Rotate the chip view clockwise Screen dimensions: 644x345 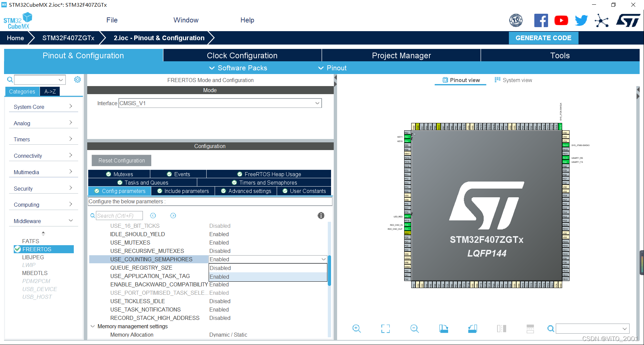coord(444,329)
